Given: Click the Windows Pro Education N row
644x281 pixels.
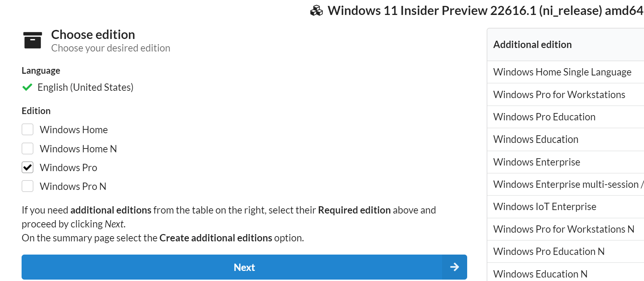Looking at the screenshot, I should click(565, 251).
